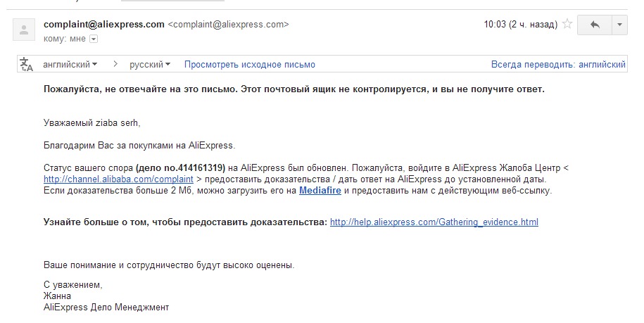The image size is (644, 323).
Task: Open the Mediafire link
Action: [320, 191]
